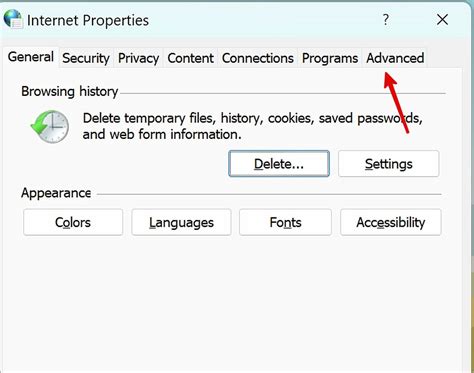The height and width of the screenshot is (373, 474).
Task: Click the Internet Properties title bar text
Action: [88, 20]
